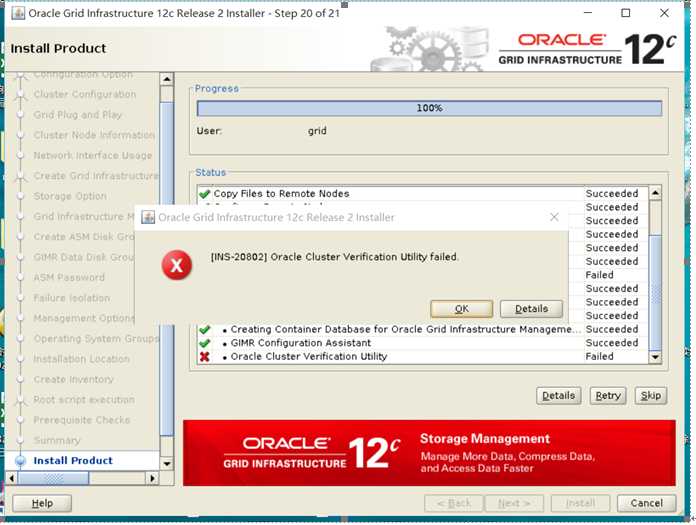Click the step list horizontal scrollbar thumb
This screenshot has height=525, width=696.
[53, 478]
